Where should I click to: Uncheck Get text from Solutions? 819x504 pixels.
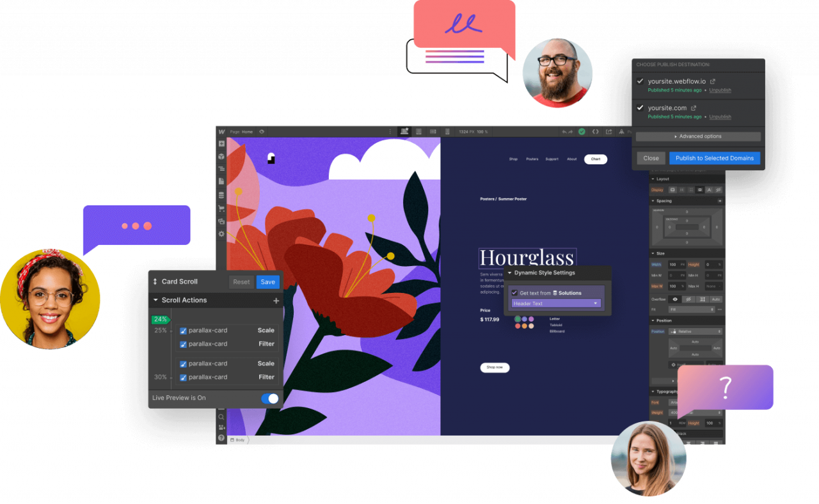click(x=514, y=292)
